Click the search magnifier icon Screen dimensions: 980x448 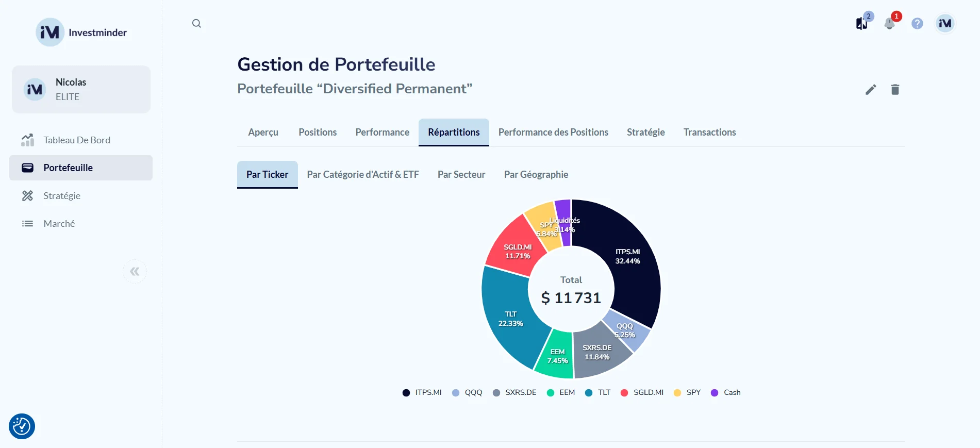click(196, 23)
